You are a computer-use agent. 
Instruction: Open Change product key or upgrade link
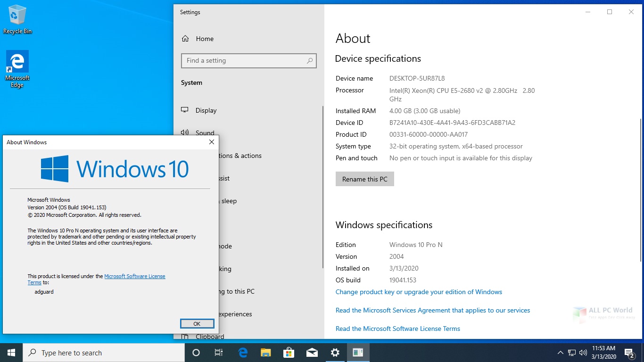pyautogui.click(x=419, y=292)
